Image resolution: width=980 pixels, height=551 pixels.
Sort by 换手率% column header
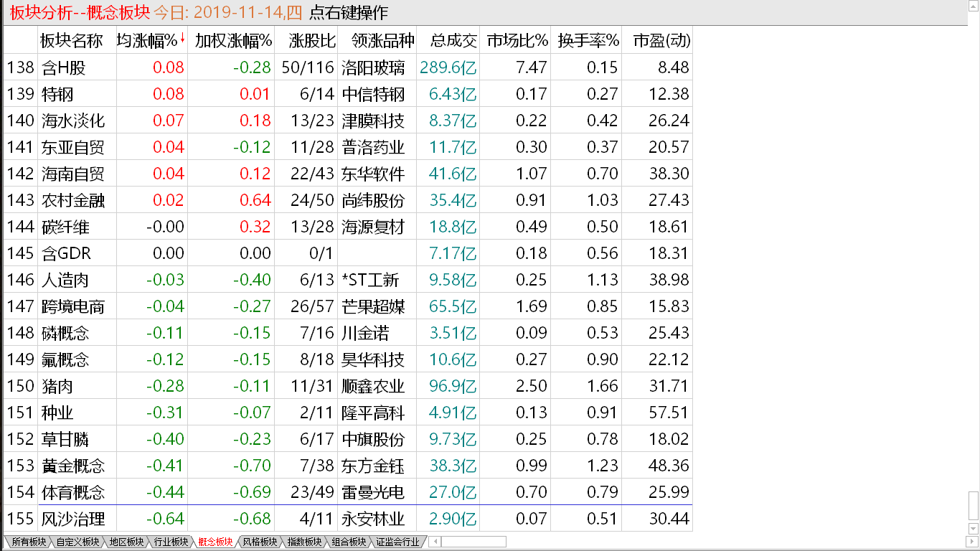(588, 41)
